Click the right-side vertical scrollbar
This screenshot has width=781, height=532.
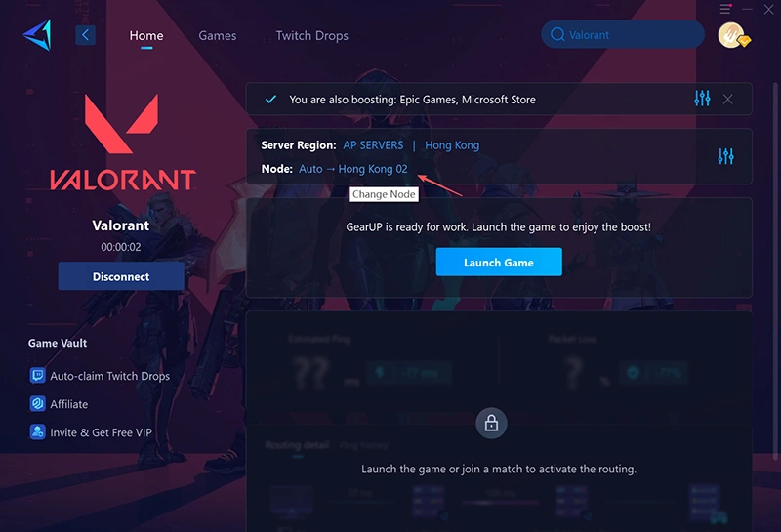click(775, 271)
